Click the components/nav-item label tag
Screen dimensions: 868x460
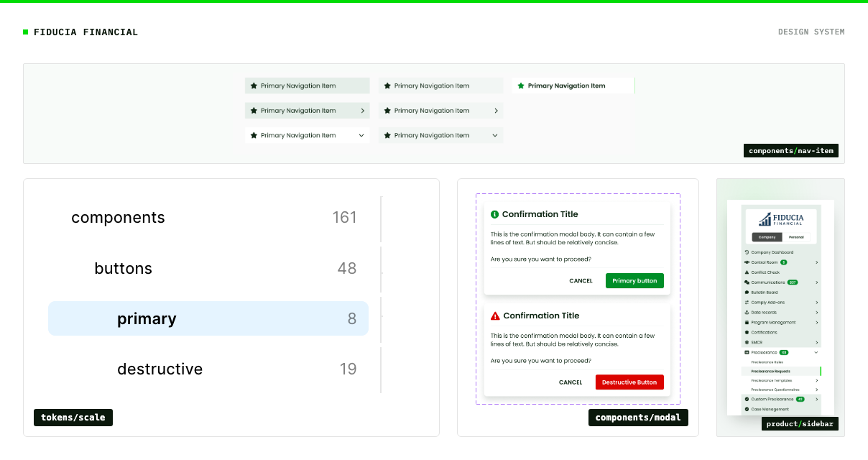(x=790, y=151)
